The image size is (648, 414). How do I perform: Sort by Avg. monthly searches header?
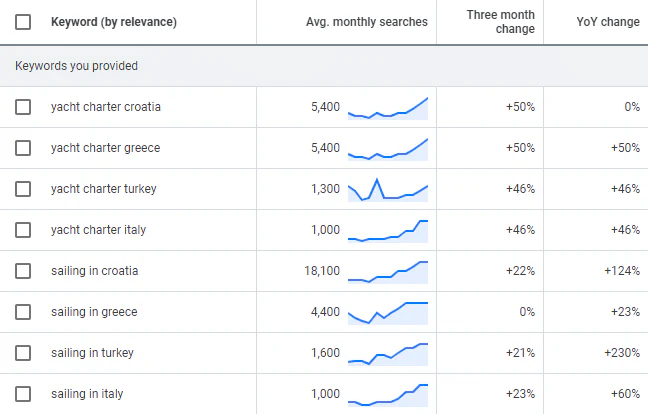point(367,22)
